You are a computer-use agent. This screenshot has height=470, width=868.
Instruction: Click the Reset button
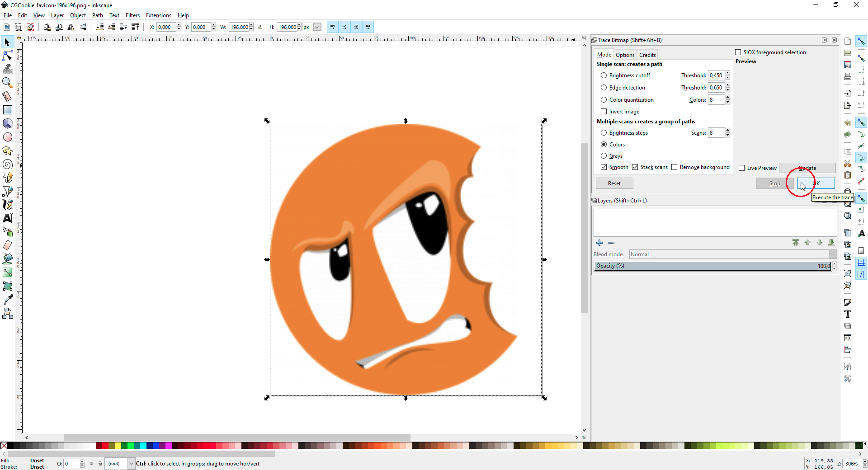614,183
